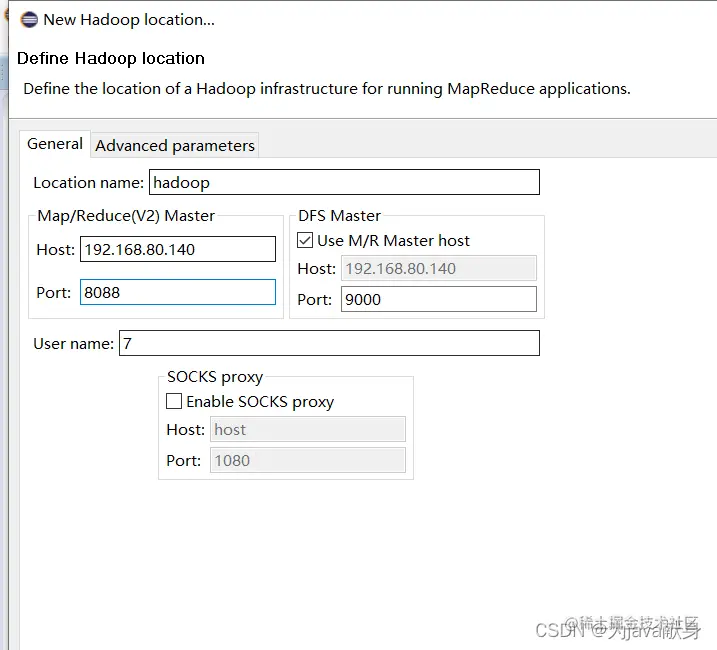This screenshot has width=717, height=650.
Task: Click the Map/Reduce Master Host field
Action: (178, 249)
